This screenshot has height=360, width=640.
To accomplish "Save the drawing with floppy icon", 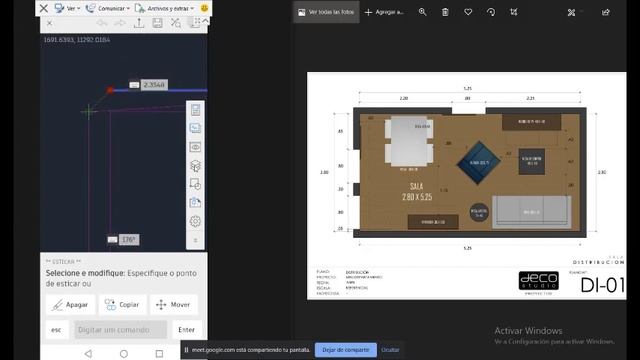I will click(157, 23).
